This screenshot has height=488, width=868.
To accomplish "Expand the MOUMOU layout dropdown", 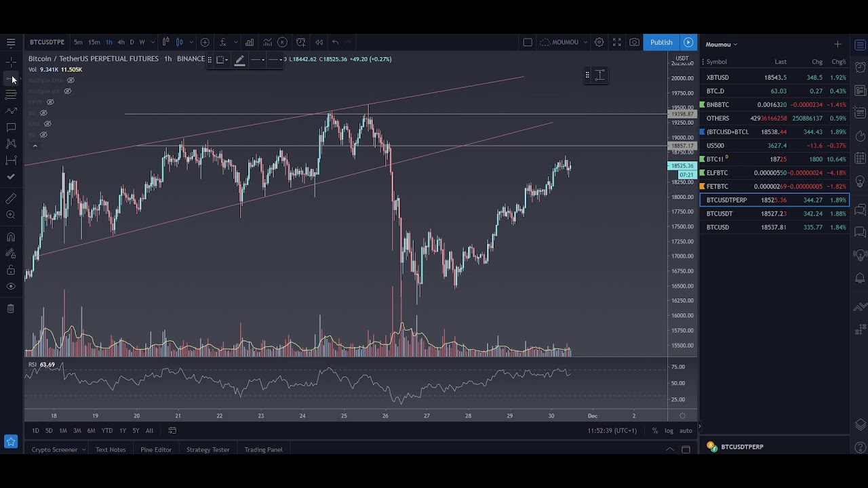I will coord(585,42).
